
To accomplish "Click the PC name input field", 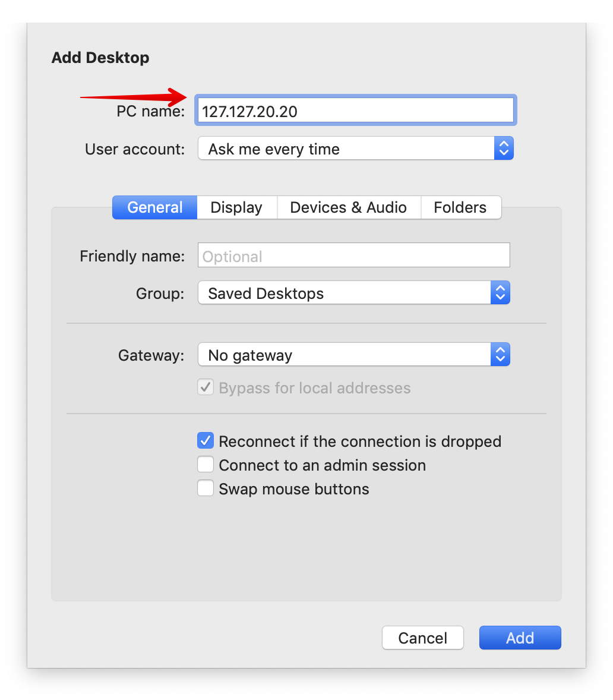I will (x=355, y=111).
